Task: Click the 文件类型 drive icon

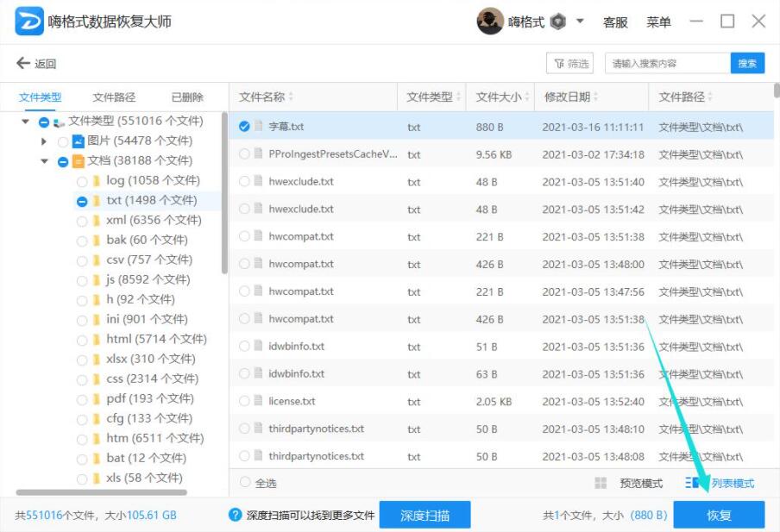Action: click(59, 122)
